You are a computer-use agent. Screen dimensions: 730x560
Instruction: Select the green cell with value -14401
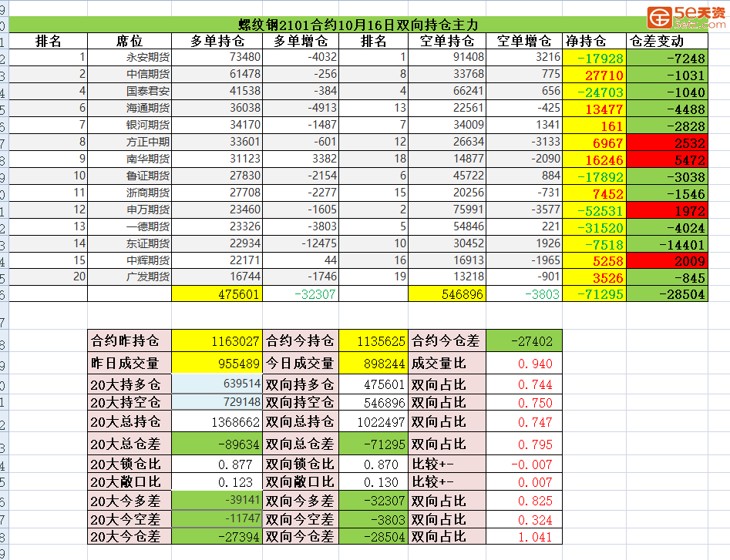pos(667,244)
